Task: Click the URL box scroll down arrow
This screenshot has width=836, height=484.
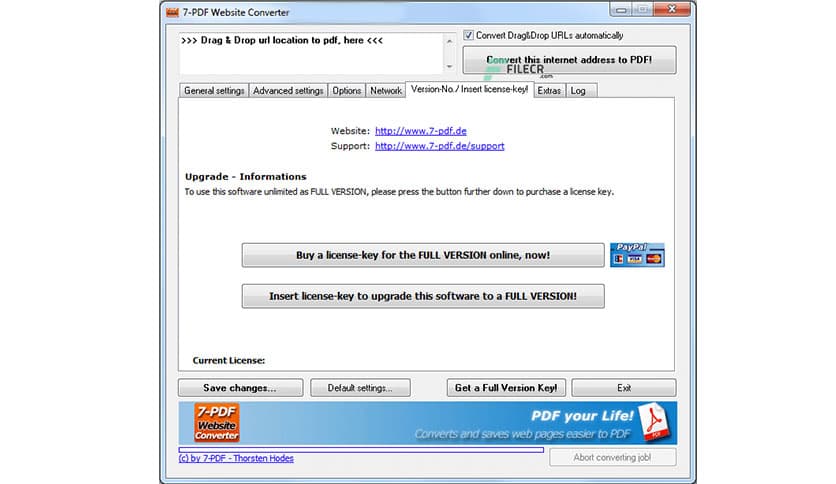Action: pyautogui.click(x=449, y=67)
